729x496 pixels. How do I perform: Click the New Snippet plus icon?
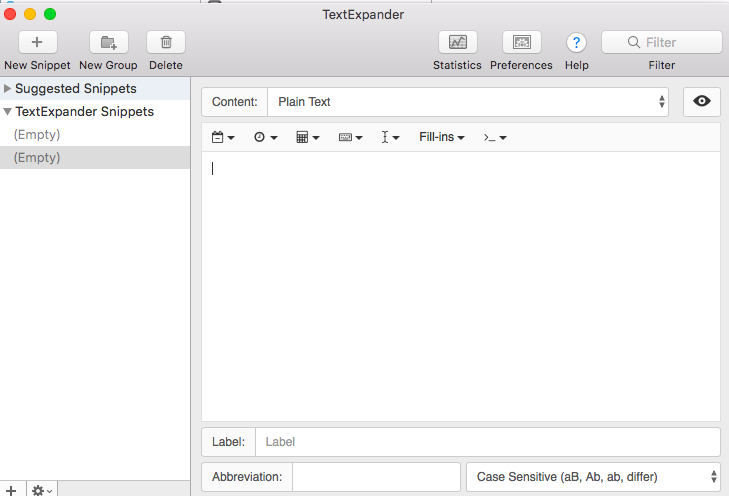pyautogui.click(x=37, y=42)
